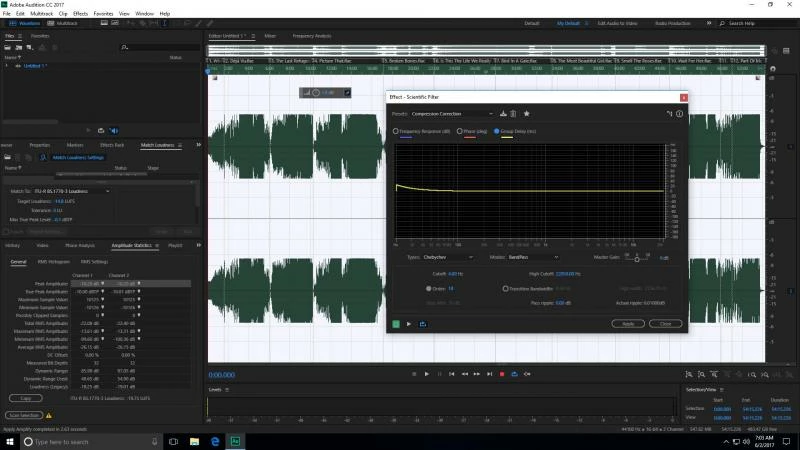Delete the Scientific Filter preset
The width and height of the screenshot is (800, 450).
513,114
